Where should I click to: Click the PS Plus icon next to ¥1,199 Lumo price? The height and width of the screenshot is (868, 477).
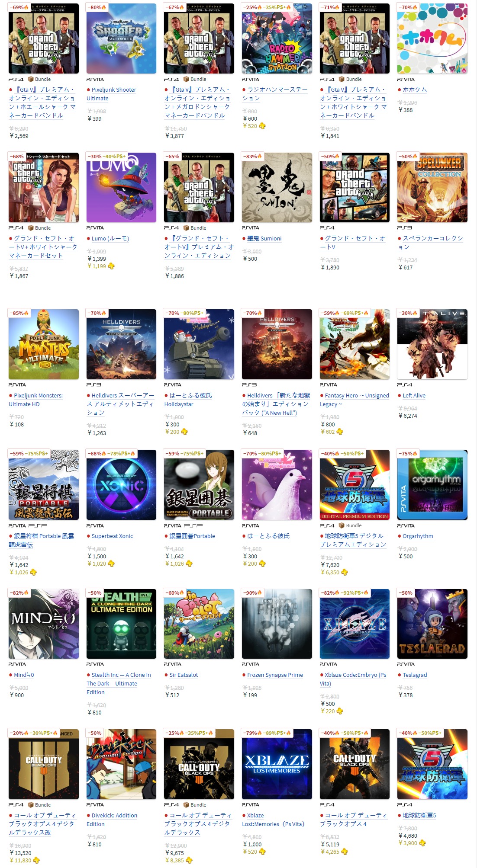111,266
